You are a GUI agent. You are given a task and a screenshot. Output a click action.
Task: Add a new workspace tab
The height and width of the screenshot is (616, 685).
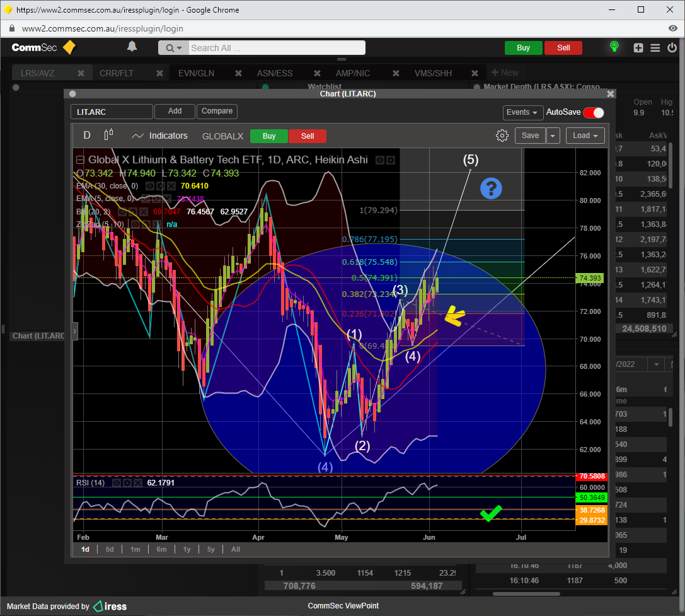pyautogui.click(x=505, y=73)
